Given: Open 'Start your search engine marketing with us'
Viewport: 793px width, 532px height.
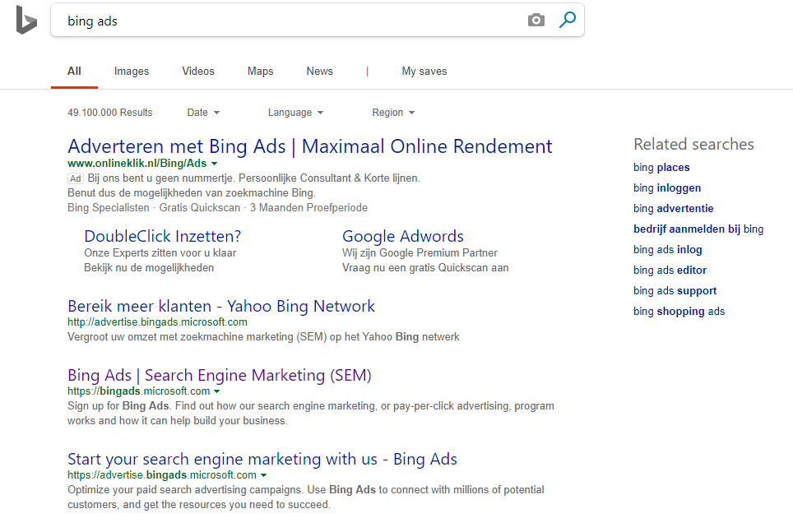Looking at the screenshot, I should (x=262, y=459).
